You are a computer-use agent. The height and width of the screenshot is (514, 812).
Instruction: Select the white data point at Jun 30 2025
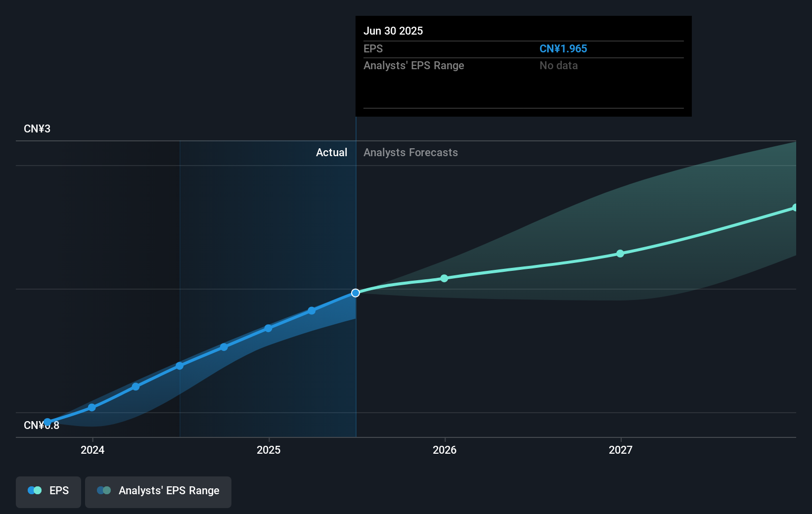point(355,293)
